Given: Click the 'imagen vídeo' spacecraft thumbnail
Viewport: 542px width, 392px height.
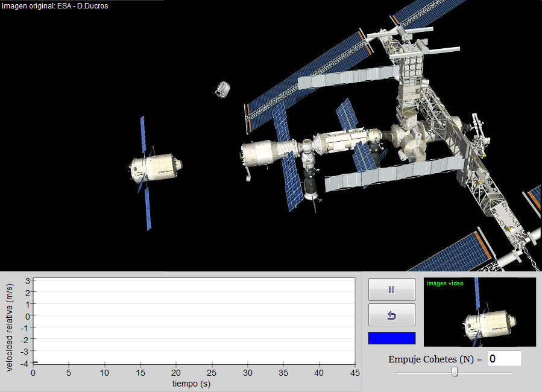Looking at the screenshot, I should [480, 312].
